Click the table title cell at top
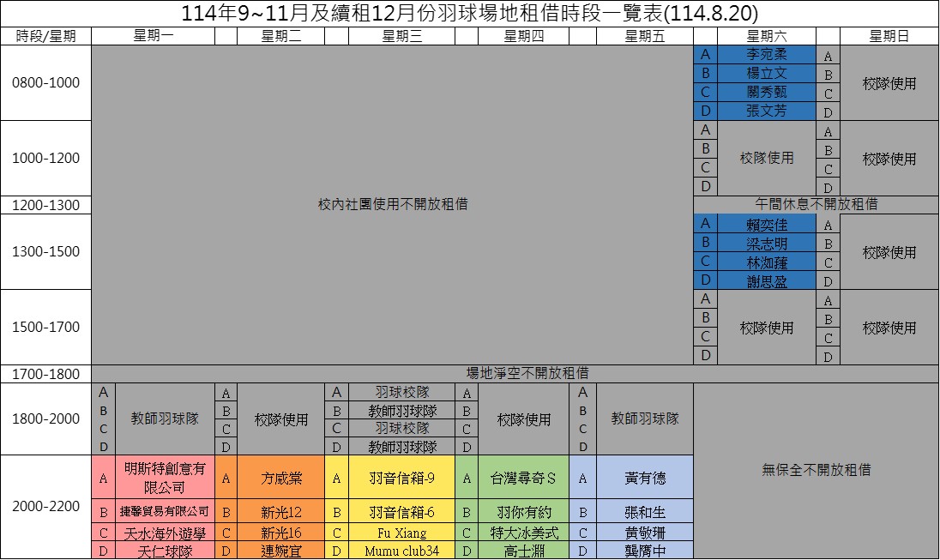The height and width of the screenshot is (560, 940). coord(470,14)
